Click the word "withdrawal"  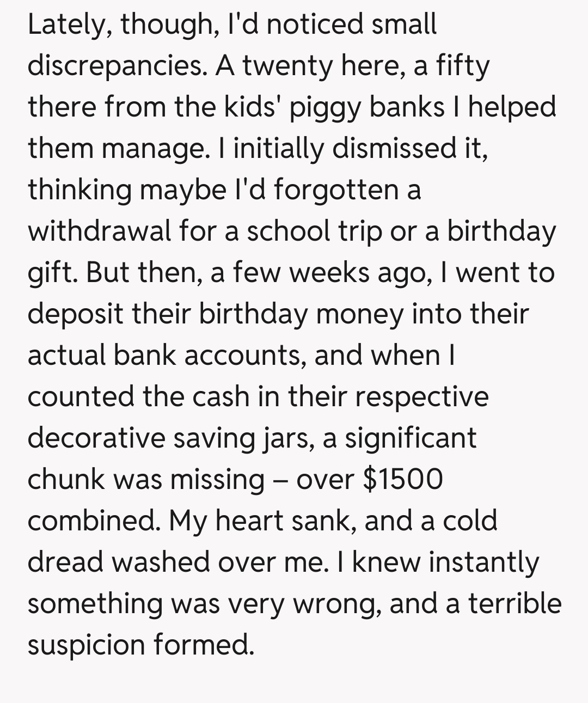pos(100,231)
